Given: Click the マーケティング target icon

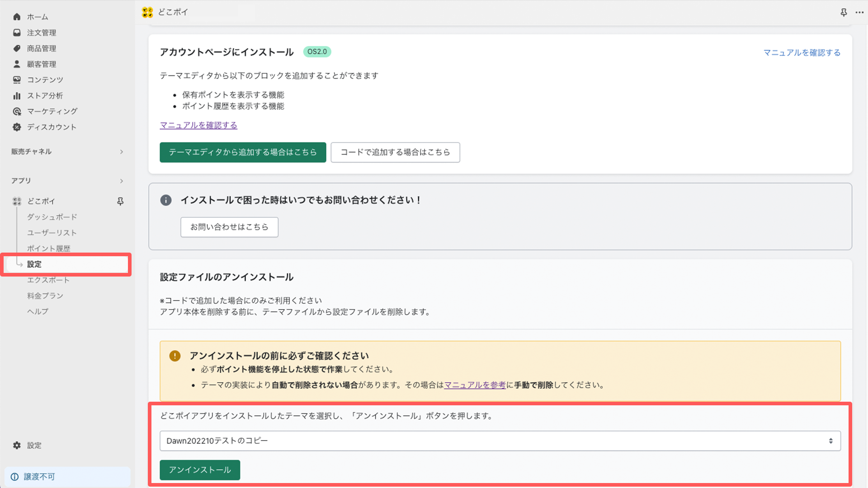Looking at the screenshot, I should 17,111.
